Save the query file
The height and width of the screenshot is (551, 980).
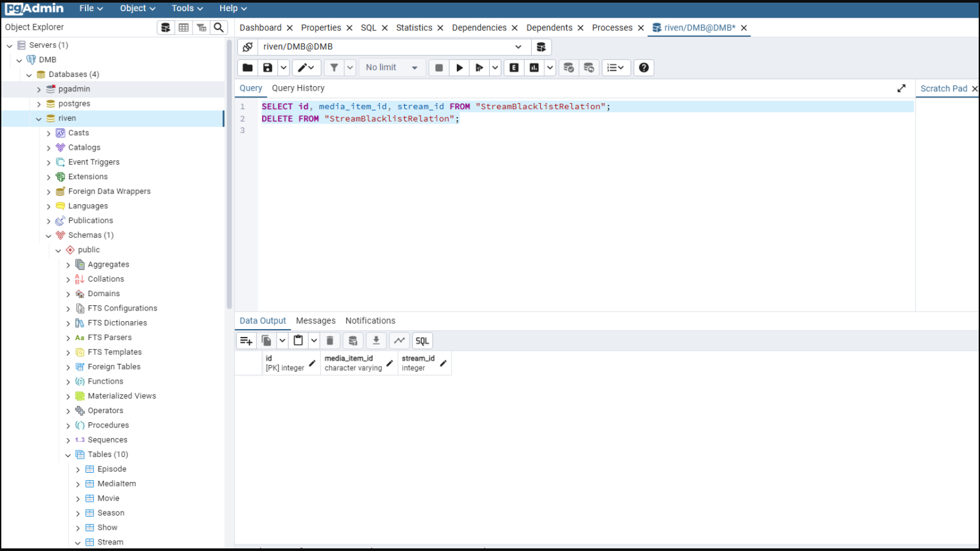tap(268, 68)
